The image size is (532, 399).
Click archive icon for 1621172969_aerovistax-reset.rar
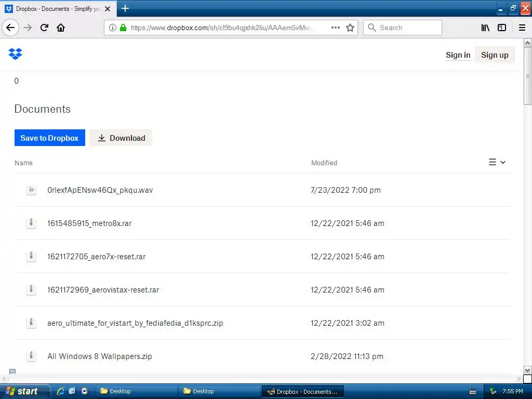[31, 290]
